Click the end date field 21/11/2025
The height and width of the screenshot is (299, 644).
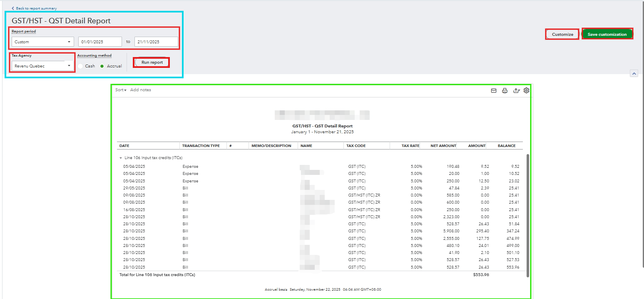pos(156,42)
